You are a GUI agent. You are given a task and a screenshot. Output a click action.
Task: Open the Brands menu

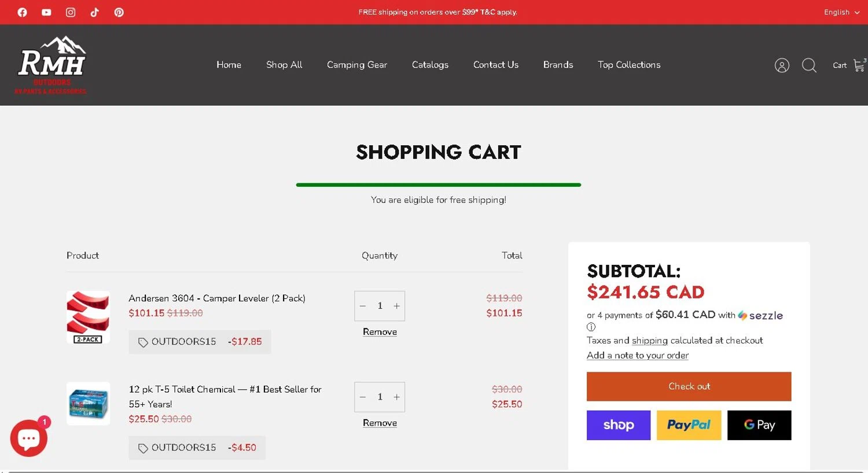click(x=558, y=65)
